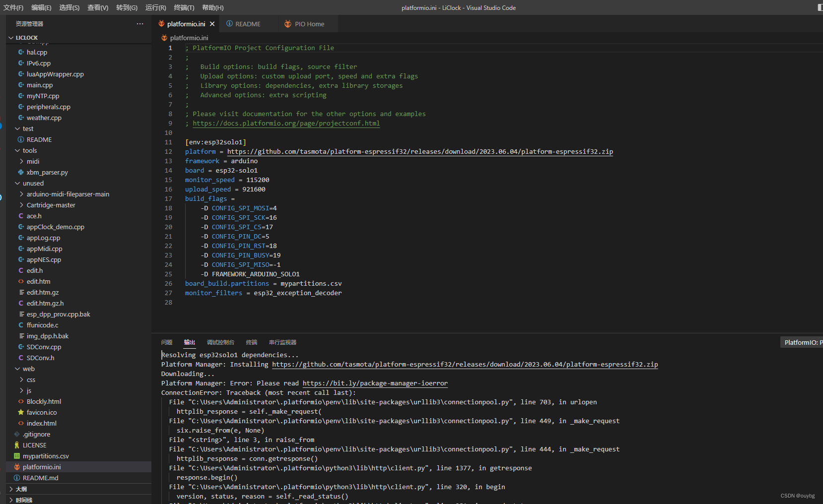The image size is (823, 504).
Task: Select platformio.ini in file tree
Action: pyautogui.click(x=78, y=467)
